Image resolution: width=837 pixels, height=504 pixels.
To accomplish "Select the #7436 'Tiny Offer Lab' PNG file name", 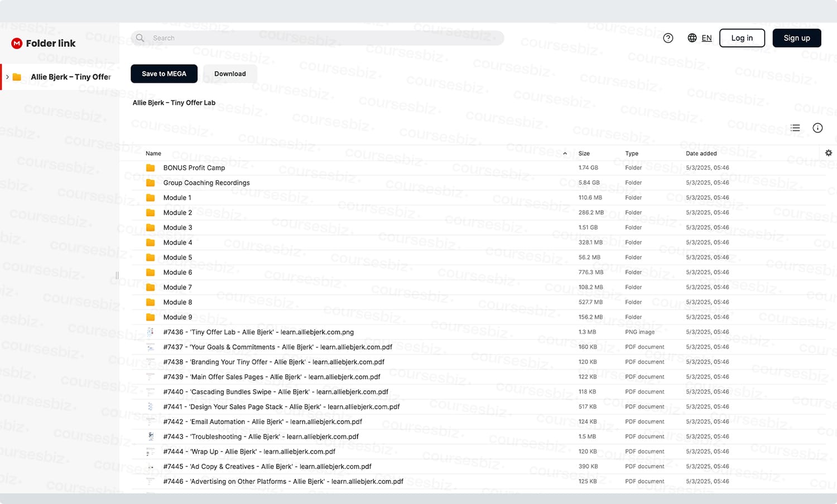I will tap(258, 332).
